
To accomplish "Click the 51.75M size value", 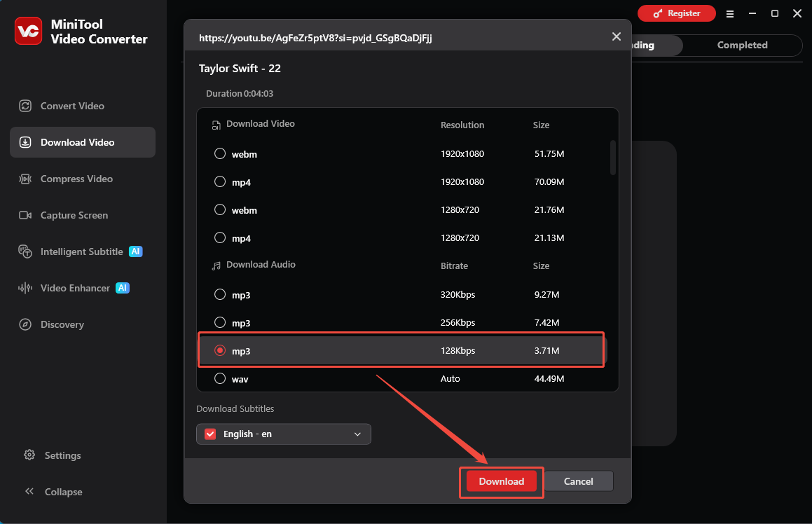I will coord(549,154).
